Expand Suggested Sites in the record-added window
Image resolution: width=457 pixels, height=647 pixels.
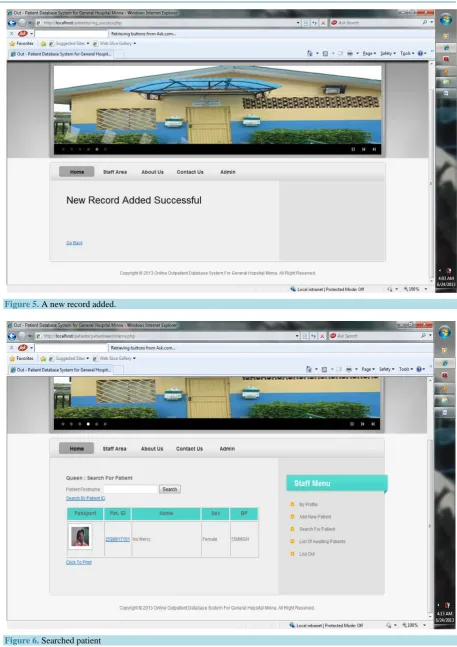pos(69,43)
